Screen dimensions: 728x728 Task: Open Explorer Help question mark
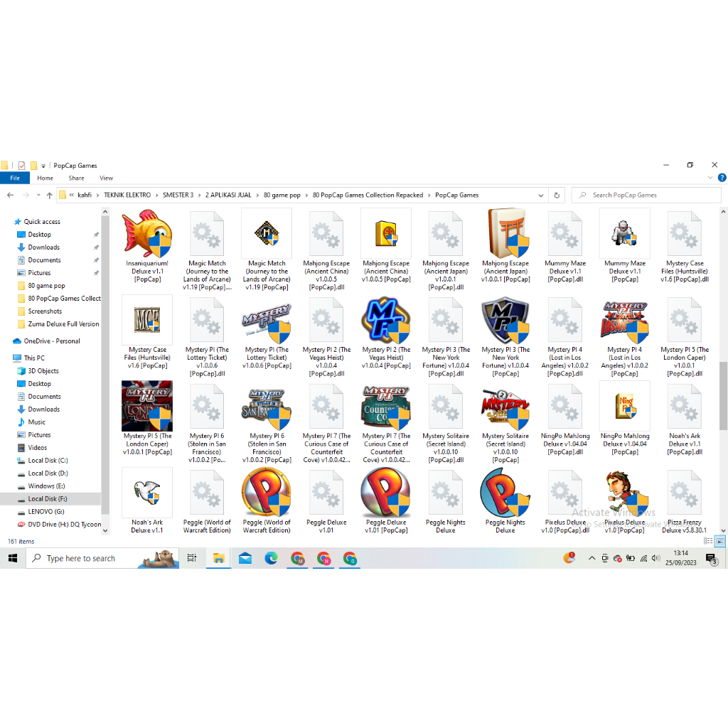[x=722, y=177]
